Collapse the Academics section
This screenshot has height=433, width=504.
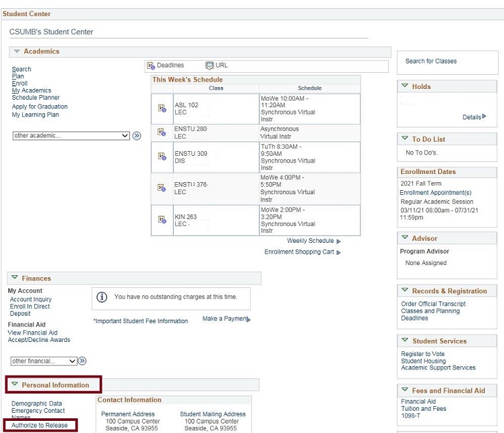17,51
